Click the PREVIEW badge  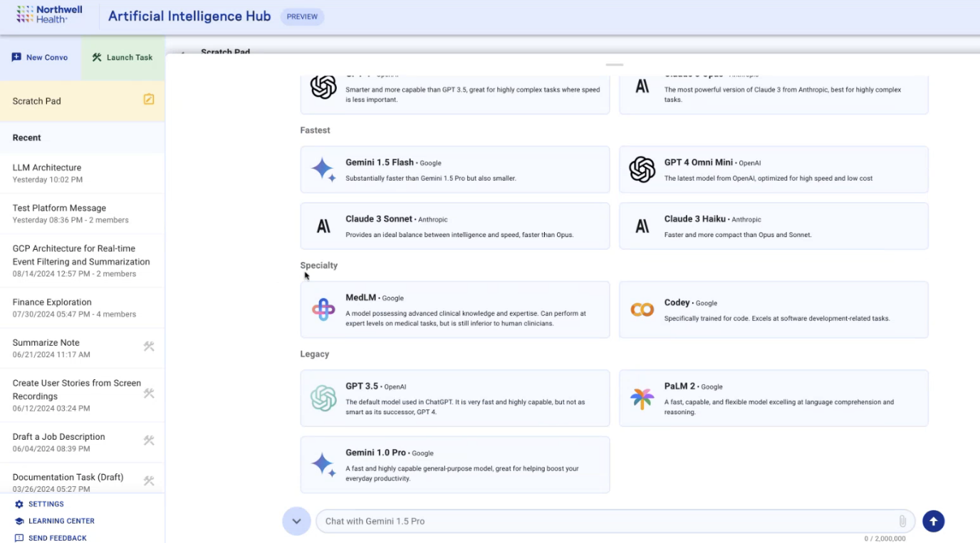[x=302, y=16]
